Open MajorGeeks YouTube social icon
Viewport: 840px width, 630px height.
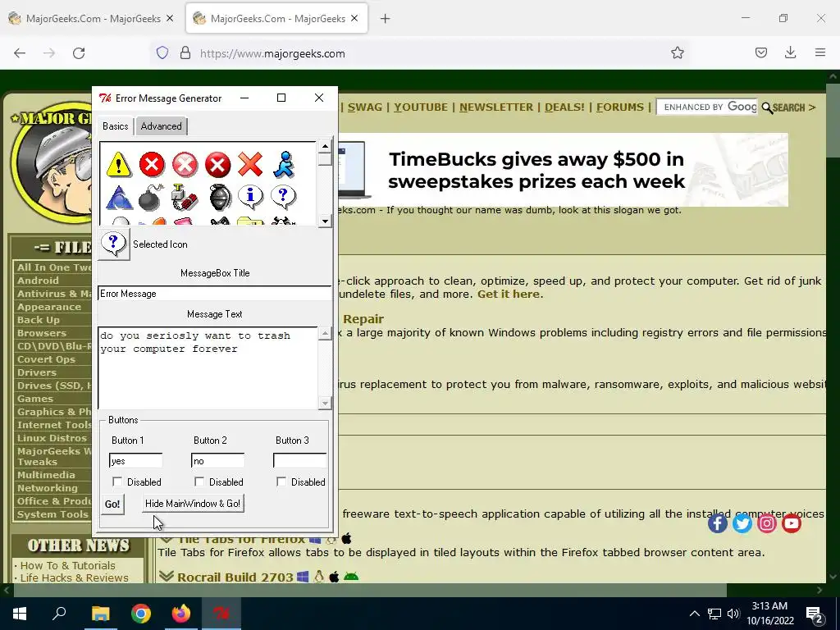click(792, 523)
